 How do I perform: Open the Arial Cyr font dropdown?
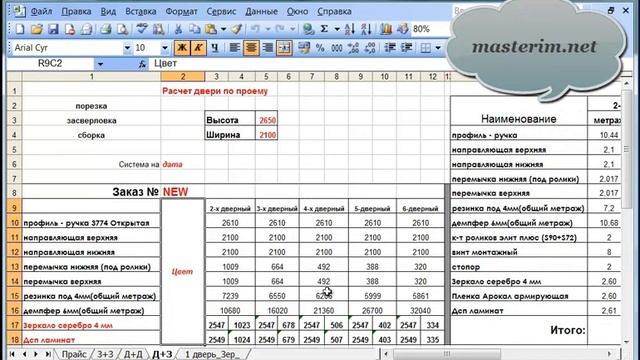[x=127, y=48]
